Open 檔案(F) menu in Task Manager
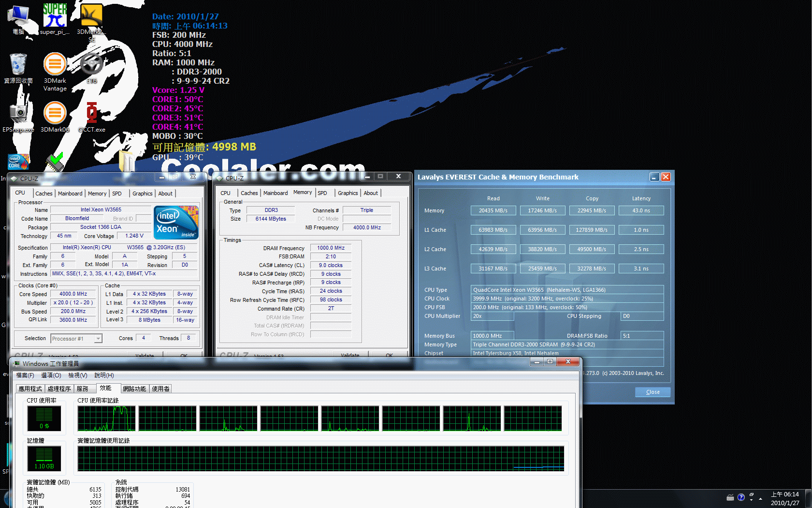Image resolution: width=812 pixels, height=508 pixels. pos(25,375)
